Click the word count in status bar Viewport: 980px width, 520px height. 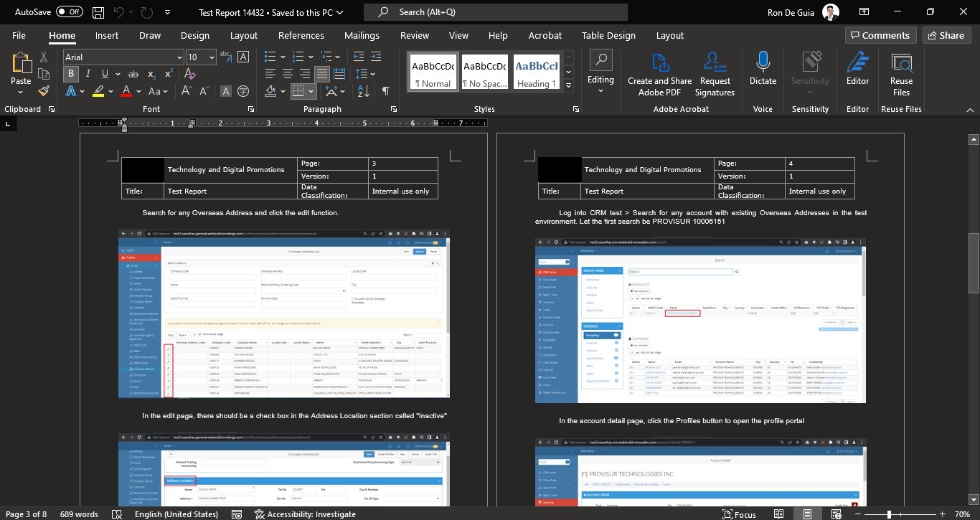(79, 514)
